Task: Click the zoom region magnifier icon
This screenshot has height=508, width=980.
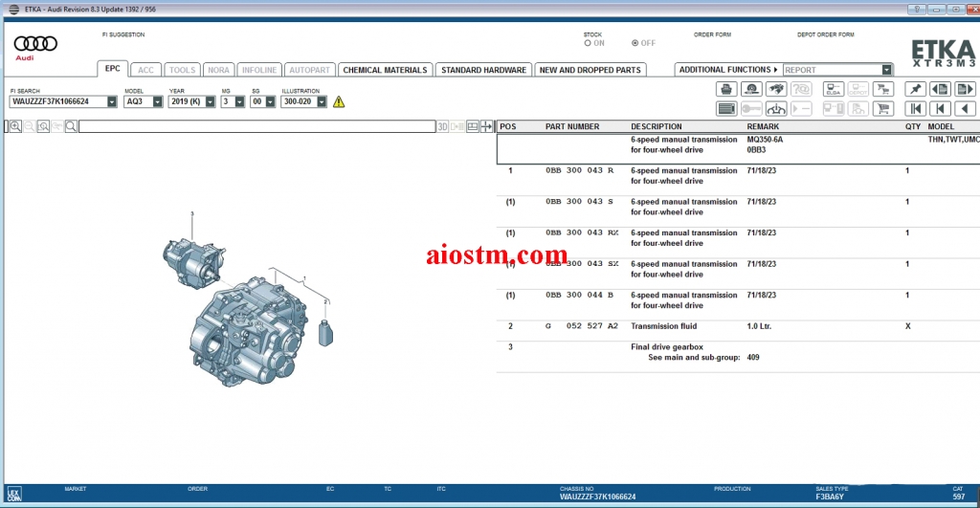Action: coord(43,126)
